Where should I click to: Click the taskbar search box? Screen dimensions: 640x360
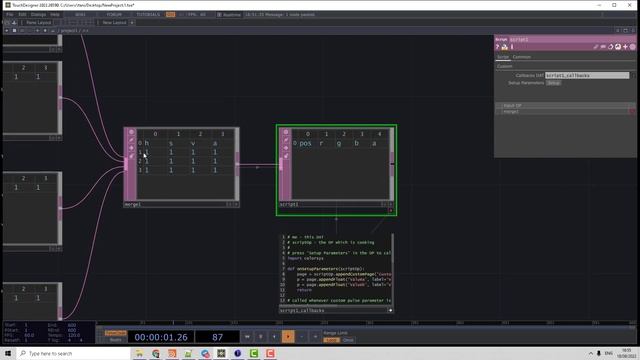(x=73, y=353)
